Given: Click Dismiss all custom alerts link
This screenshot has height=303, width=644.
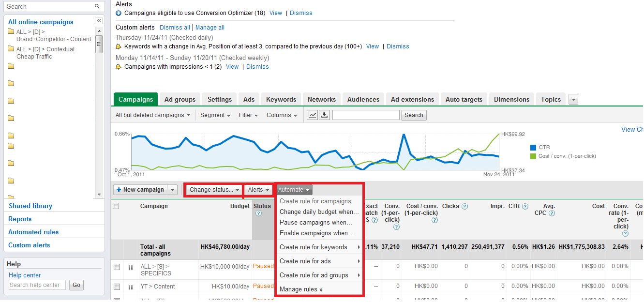Looking at the screenshot, I should (x=175, y=28).
